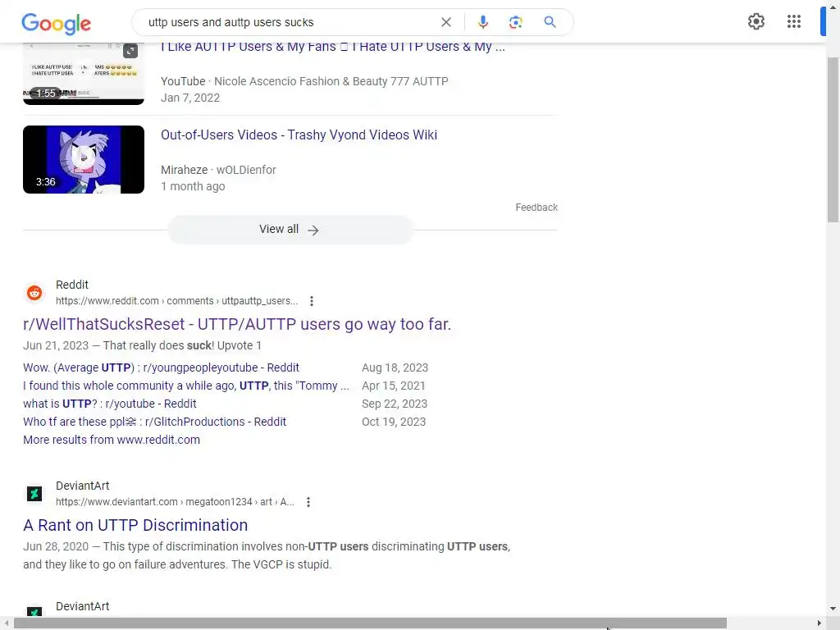Image resolution: width=840 pixels, height=630 pixels.
Task: Open the expand icon on the first video thumbnail
Action: pyautogui.click(x=130, y=51)
